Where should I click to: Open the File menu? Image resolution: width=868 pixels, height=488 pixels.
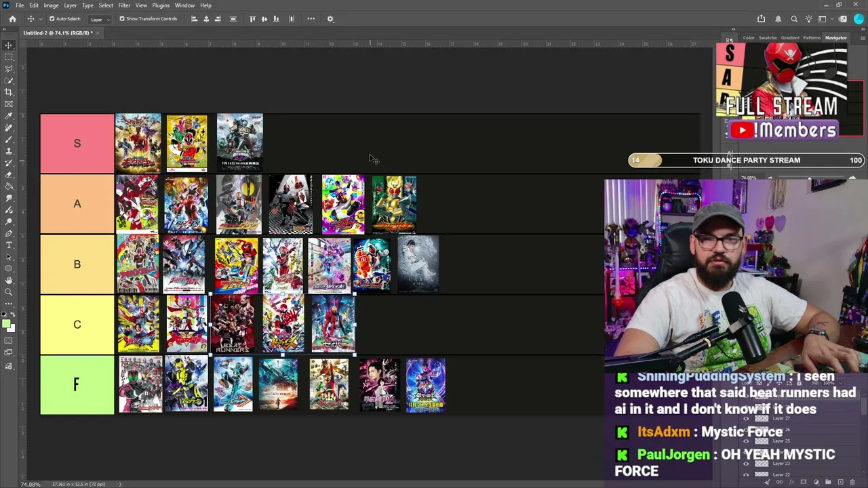point(20,5)
